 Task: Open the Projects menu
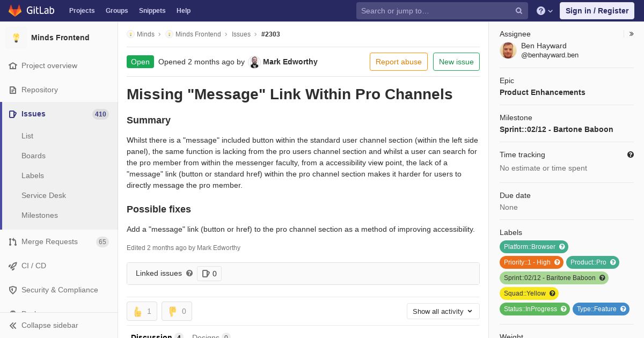(x=82, y=11)
